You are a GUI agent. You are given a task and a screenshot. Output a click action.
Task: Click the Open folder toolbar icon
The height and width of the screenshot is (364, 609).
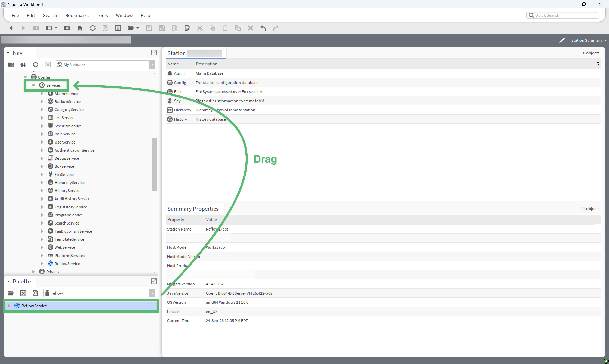point(131,28)
